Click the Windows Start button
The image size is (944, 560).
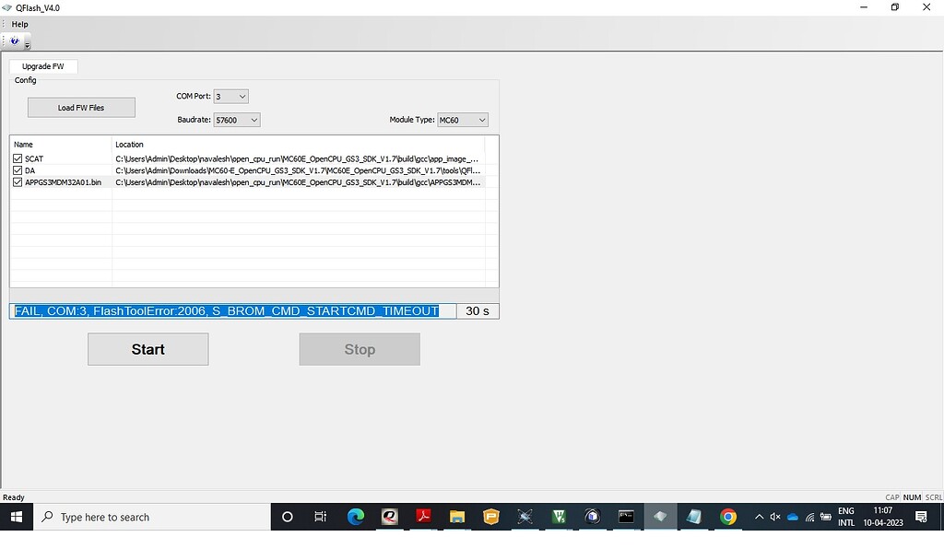click(17, 517)
